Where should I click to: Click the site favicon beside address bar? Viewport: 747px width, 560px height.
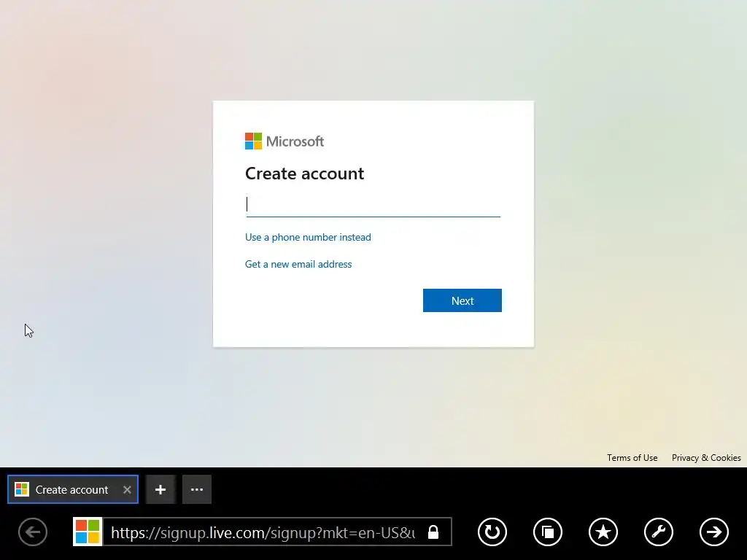click(88, 532)
